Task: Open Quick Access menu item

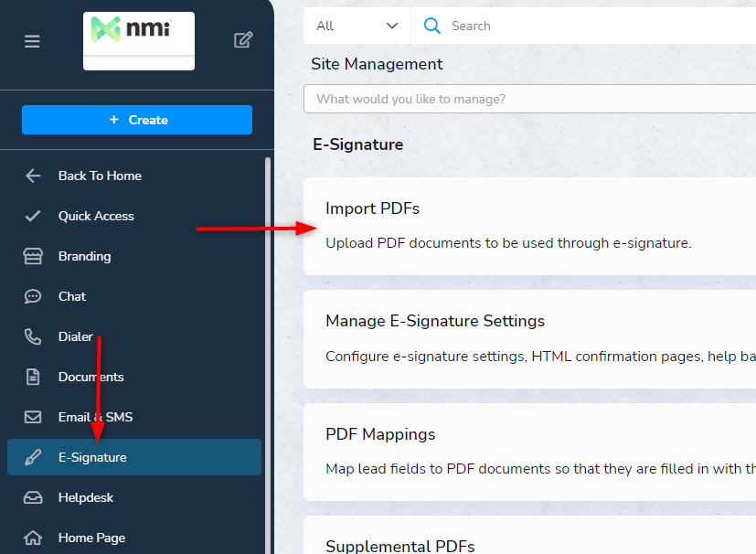Action: (x=96, y=216)
